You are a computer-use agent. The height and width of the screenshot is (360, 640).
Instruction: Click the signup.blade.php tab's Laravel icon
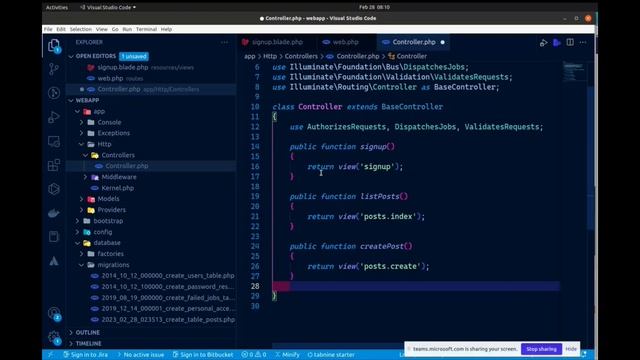coord(245,42)
